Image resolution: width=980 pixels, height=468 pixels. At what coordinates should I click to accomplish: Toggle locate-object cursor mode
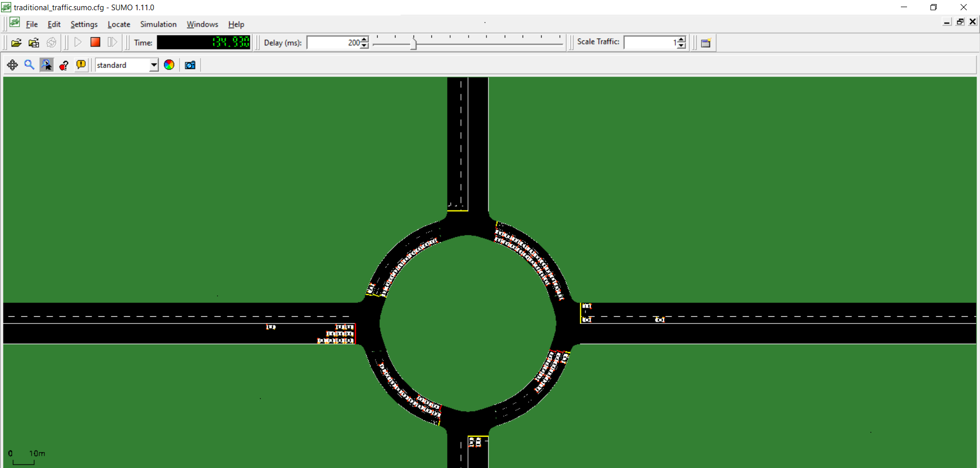pyautogui.click(x=46, y=65)
